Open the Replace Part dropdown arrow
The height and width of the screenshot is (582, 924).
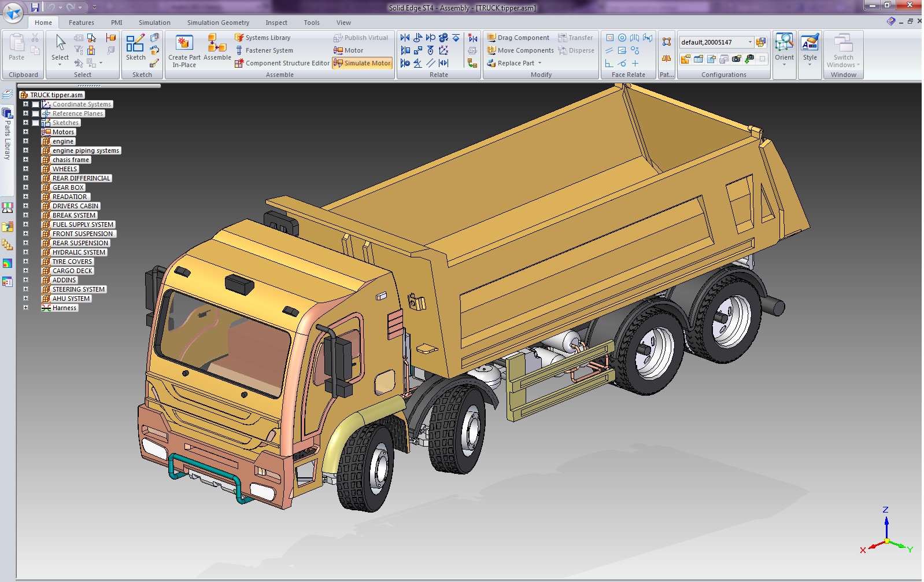540,63
